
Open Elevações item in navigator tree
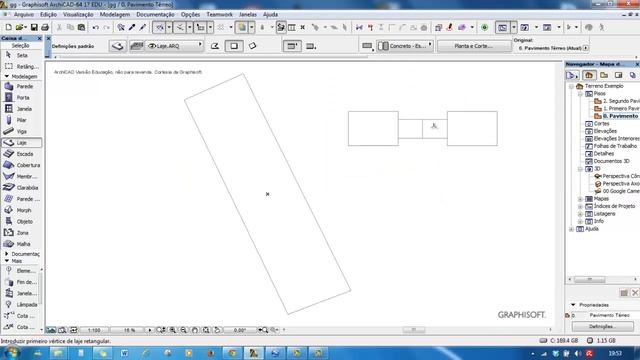[605, 131]
